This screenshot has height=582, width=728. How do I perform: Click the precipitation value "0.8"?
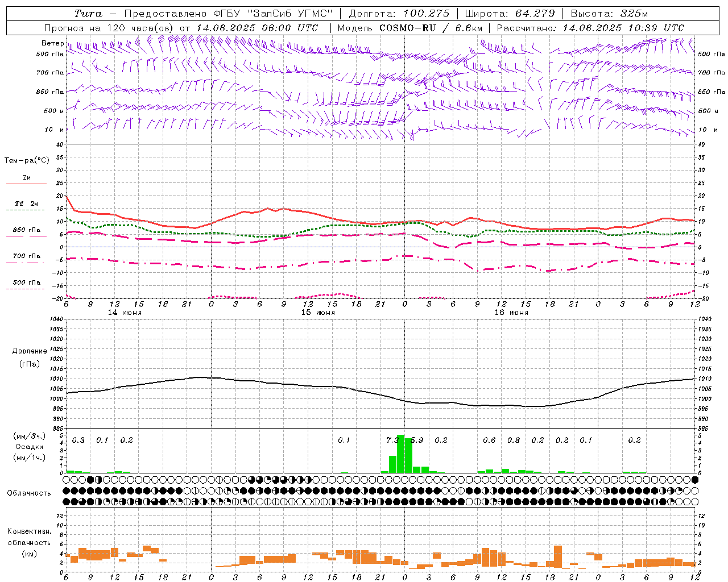[514, 440]
